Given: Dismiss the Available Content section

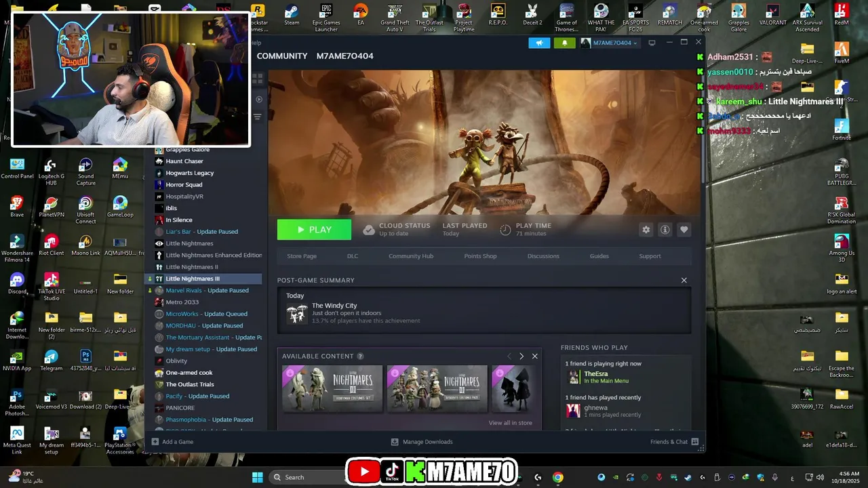Looking at the screenshot, I should pyautogui.click(x=534, y=357).
